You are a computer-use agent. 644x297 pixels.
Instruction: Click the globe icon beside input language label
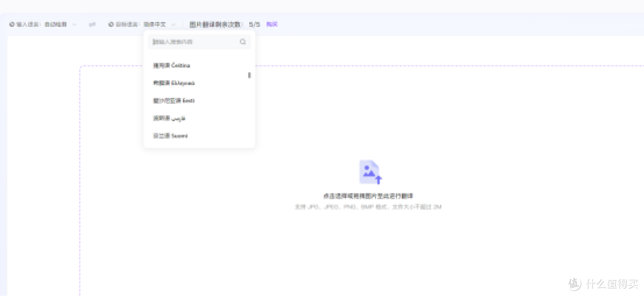12,24
